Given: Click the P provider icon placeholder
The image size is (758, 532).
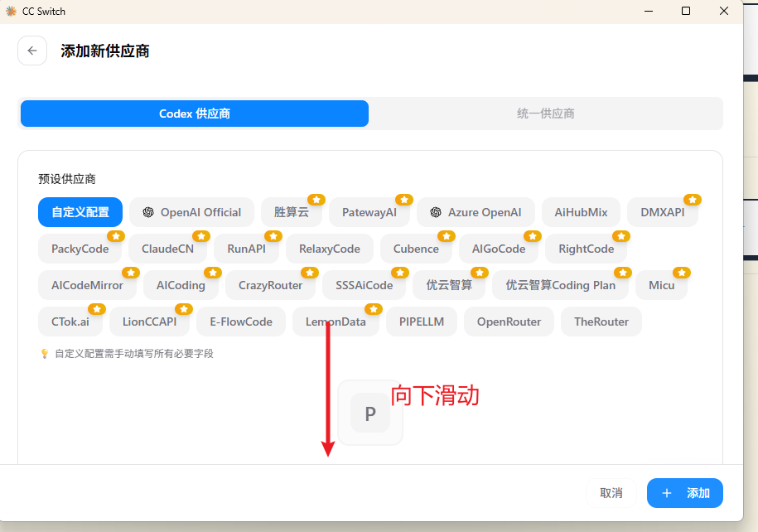Looking at the screenshot, I should (370, 413).
